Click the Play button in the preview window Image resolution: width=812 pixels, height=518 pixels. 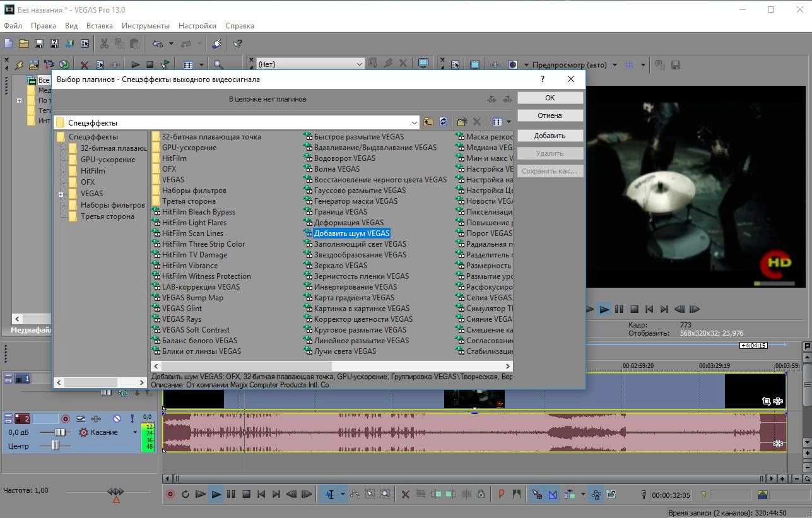604,309
